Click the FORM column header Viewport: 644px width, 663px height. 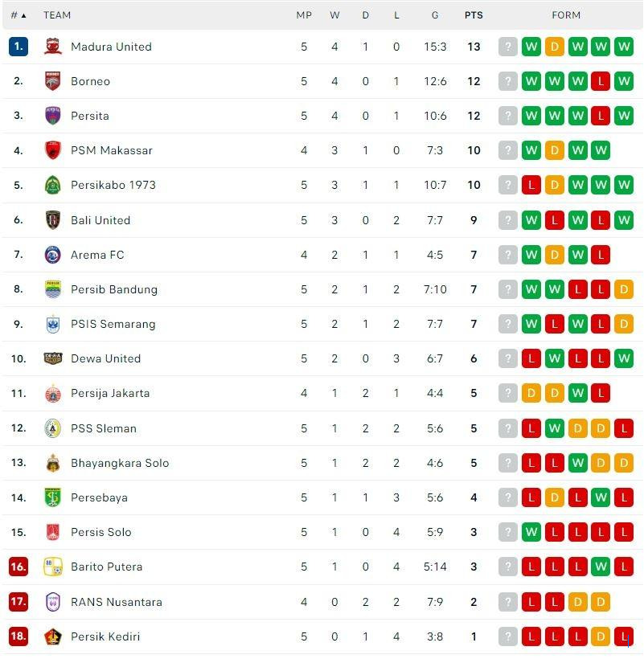pos(567,14)
